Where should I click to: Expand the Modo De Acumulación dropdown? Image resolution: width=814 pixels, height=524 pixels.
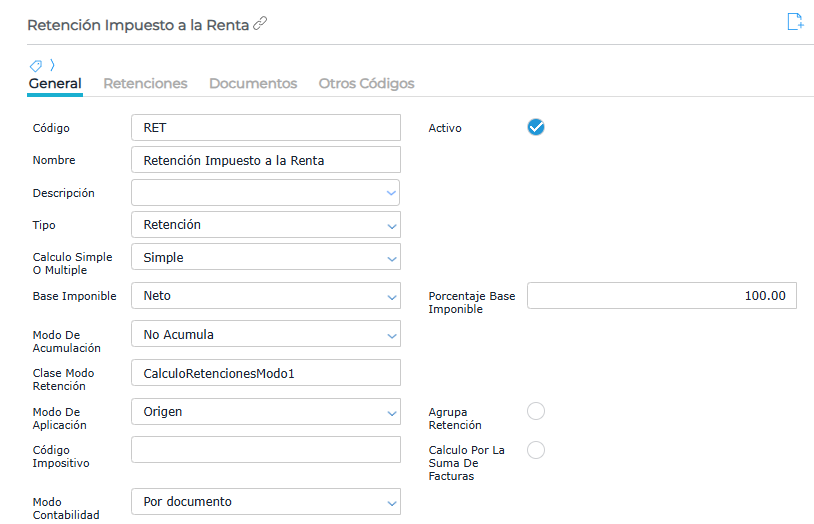click(x=391, y=334)
